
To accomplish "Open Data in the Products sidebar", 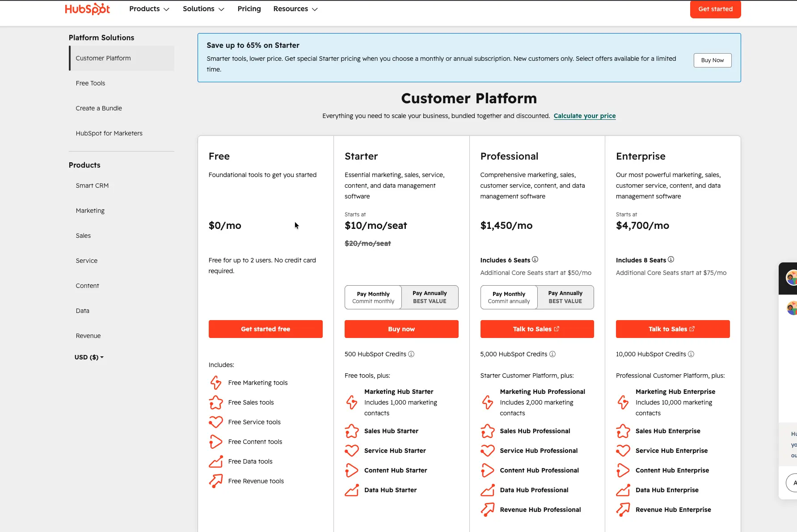I will [x=82, y=311].
